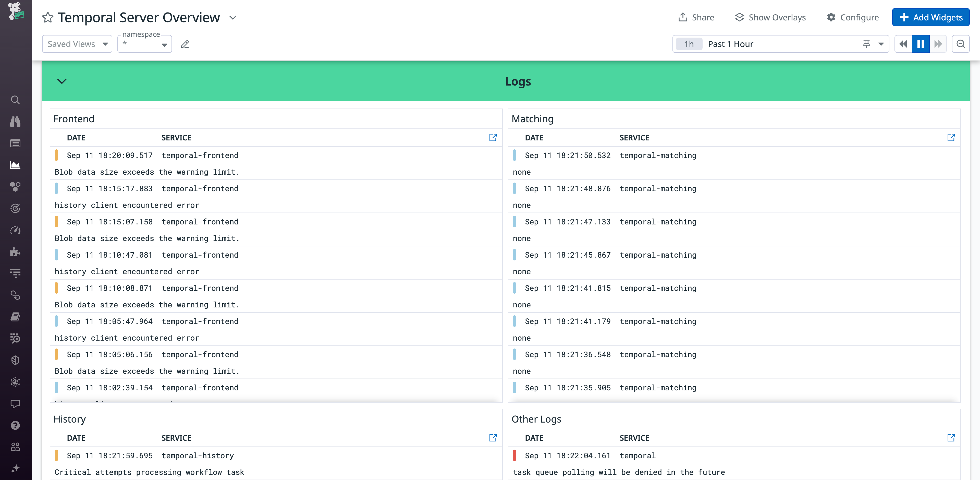
Task: Star the Temporal Server Overview dashboard
Action: pos(47,17)
